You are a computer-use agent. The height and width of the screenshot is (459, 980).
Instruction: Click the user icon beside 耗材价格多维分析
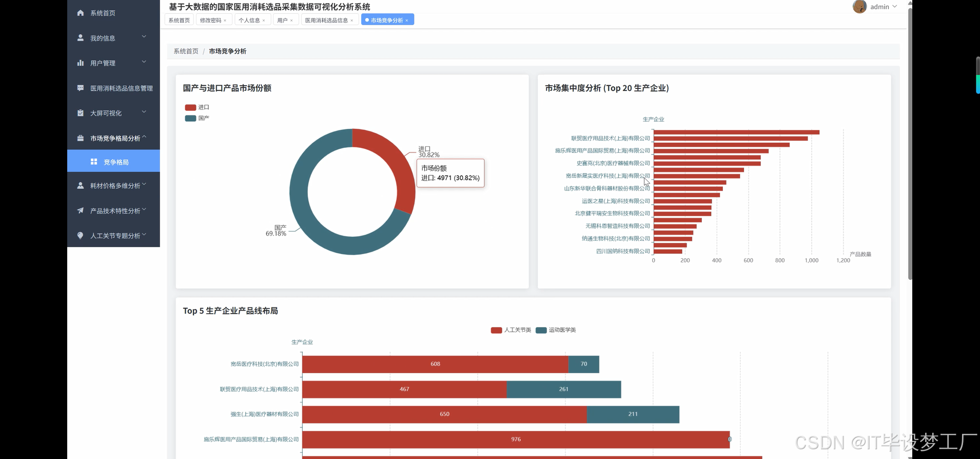coord(81,185)
